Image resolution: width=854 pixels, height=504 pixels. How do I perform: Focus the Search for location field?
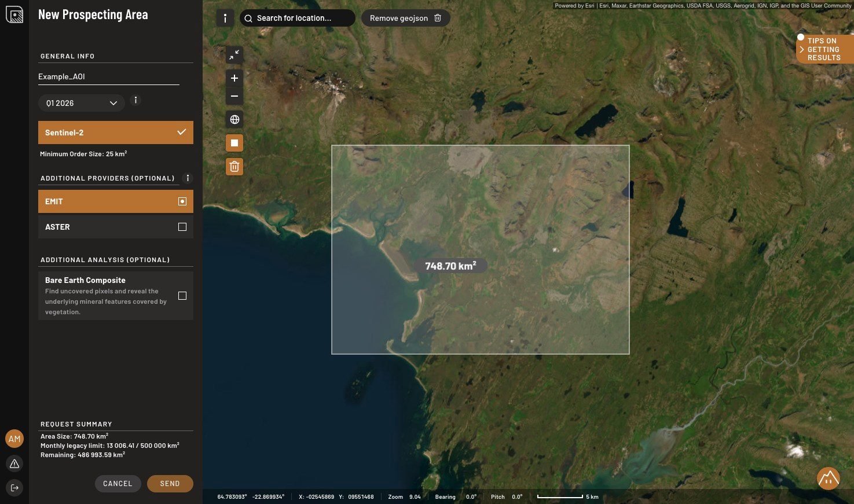pyautogui.click(x=298, y=18)
